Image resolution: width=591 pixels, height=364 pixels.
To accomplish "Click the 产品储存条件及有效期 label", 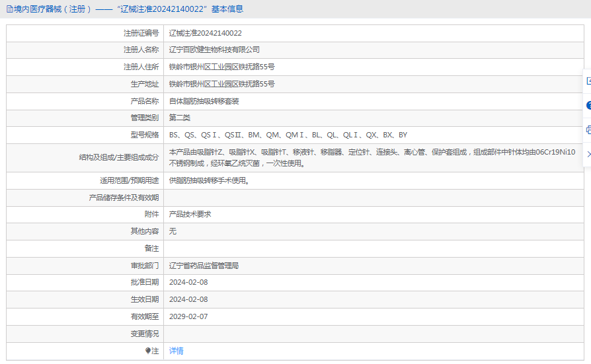I will coord(124,198).
